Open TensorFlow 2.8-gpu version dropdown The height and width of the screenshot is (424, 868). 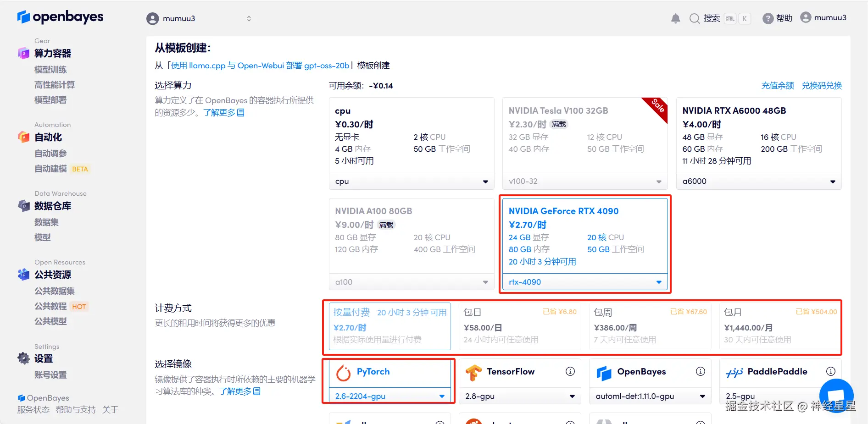coord(520,396)
